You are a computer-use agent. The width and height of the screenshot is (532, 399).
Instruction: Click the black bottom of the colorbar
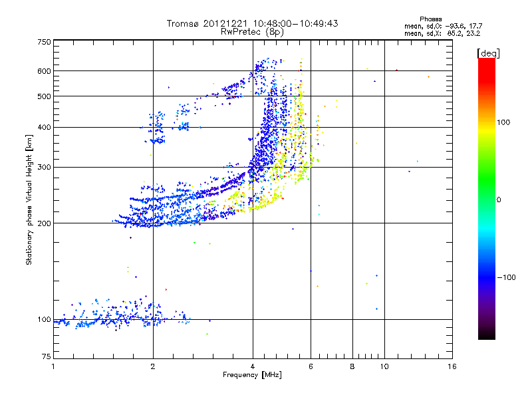[x=487, y=336]
